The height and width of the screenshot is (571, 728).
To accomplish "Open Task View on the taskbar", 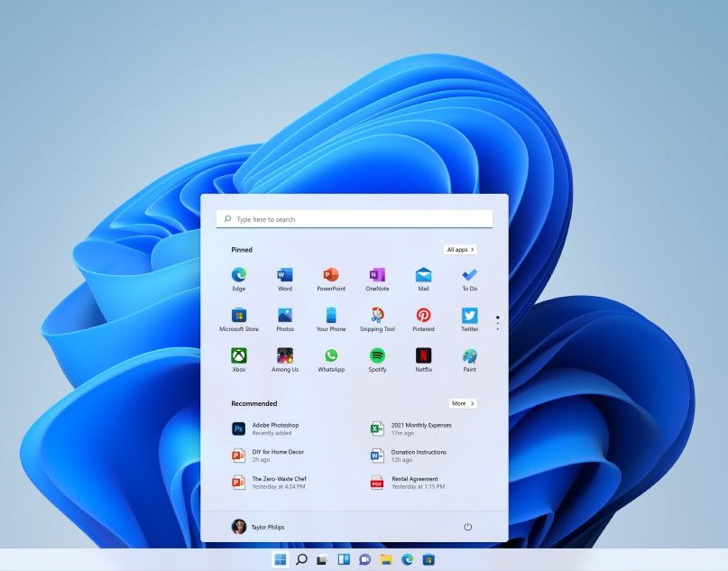I will click(x=322, y=559).
